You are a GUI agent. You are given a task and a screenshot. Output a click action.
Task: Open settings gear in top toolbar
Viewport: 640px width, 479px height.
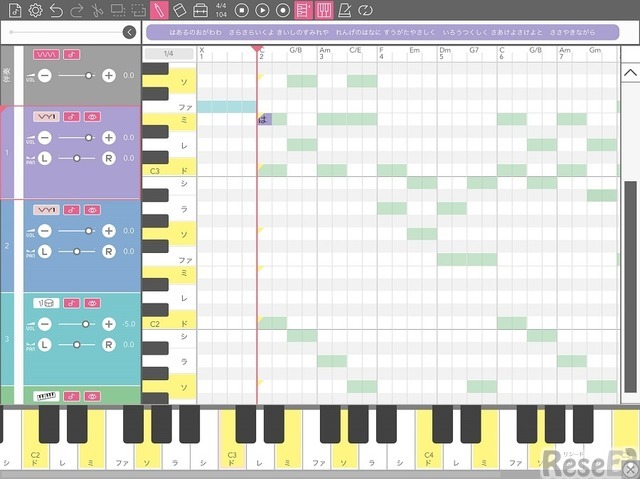coord(34,10)
